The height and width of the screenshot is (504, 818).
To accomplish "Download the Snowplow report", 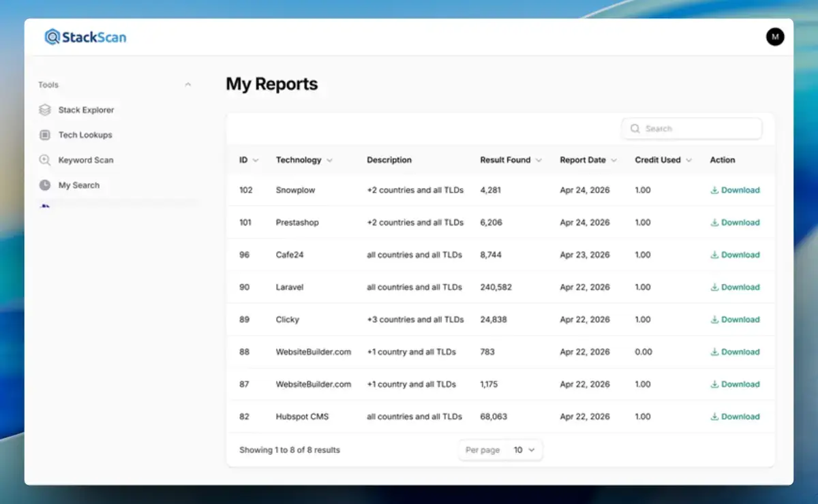I will point(735,191).
